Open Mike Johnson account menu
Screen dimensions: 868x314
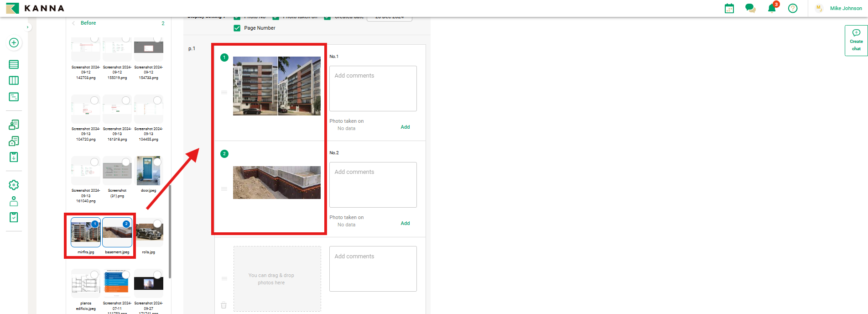(846, 8)
